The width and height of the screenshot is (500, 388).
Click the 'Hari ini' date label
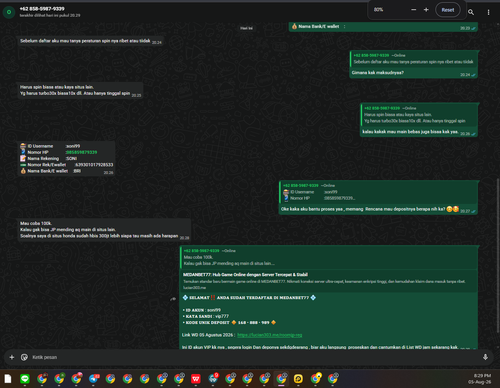tap(246, 28)
